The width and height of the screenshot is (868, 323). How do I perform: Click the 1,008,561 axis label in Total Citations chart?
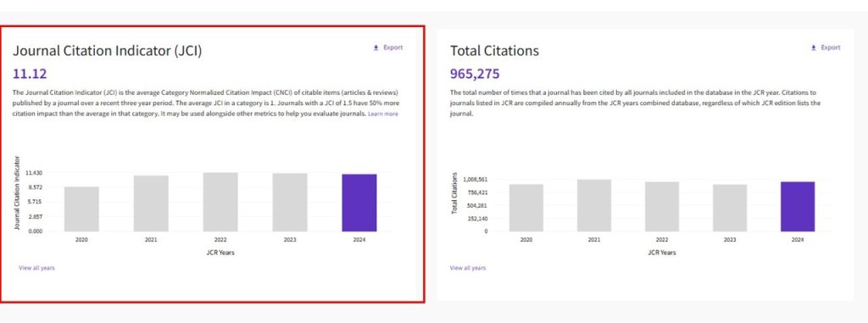[475, 180]
